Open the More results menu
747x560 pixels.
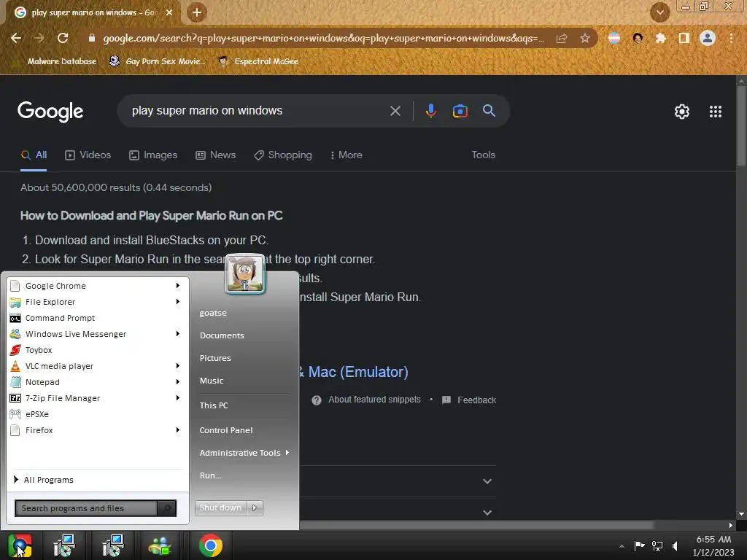pos(347,155)
